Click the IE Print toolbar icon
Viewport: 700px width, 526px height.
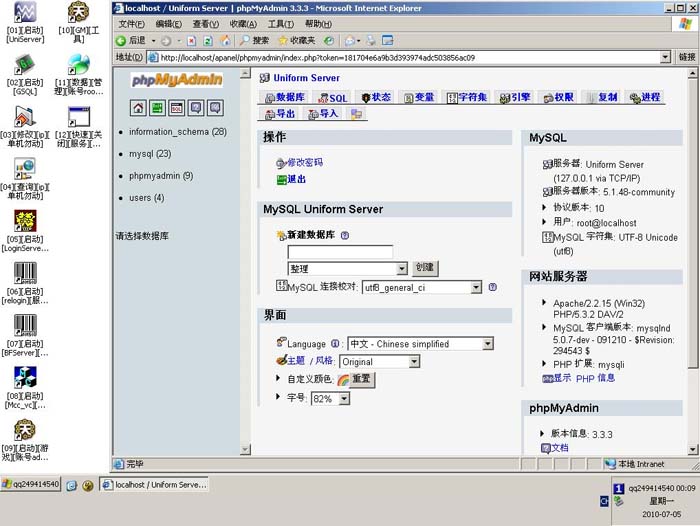371,41
